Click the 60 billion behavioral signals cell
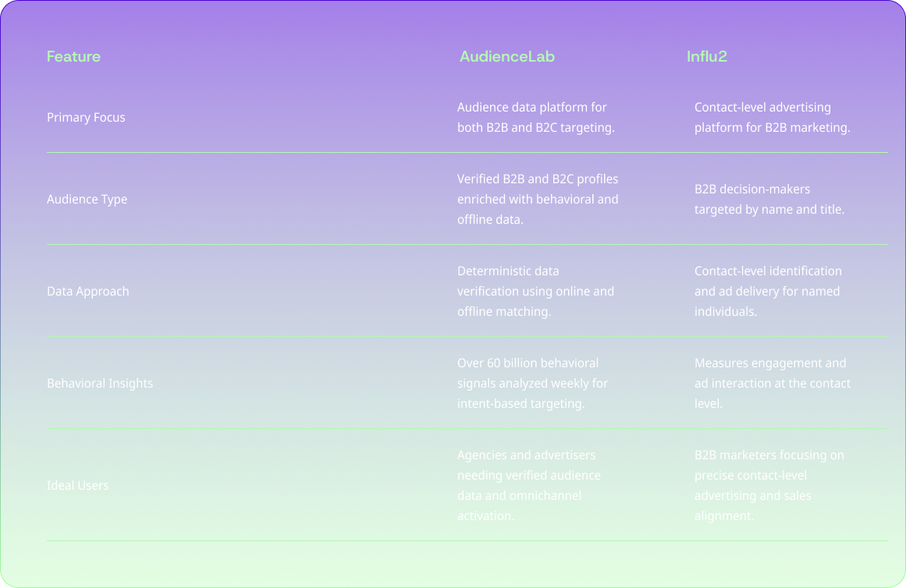Image resolution: width=906 pixels, height=588 pixels. click(532, 383)
